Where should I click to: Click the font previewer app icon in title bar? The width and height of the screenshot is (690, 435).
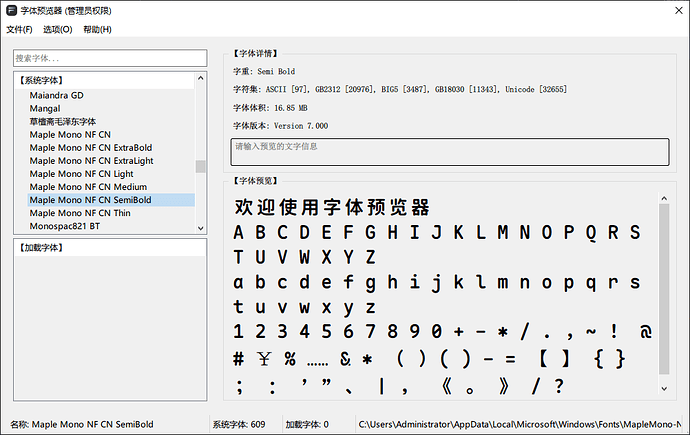[x=11, y=9]
